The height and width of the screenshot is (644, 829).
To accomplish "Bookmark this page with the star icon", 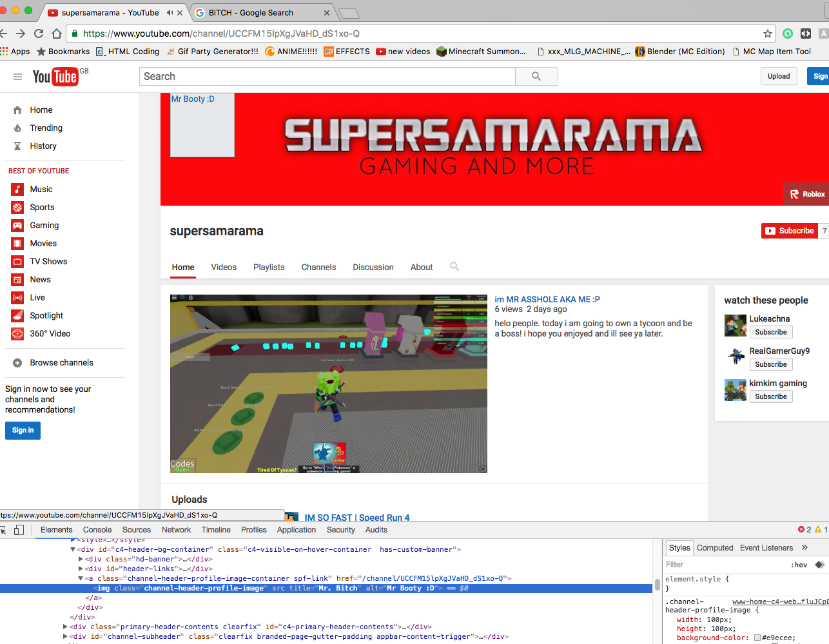I will point(767,34).
